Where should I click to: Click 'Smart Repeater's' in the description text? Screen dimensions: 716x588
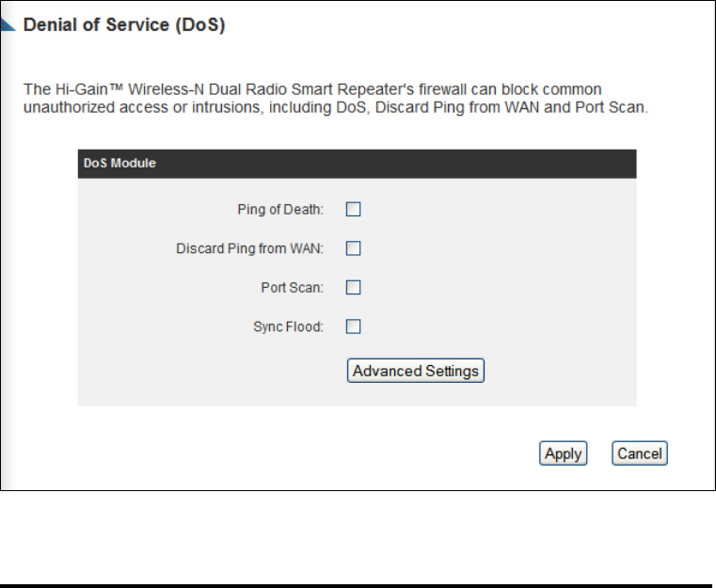point(353,89)
